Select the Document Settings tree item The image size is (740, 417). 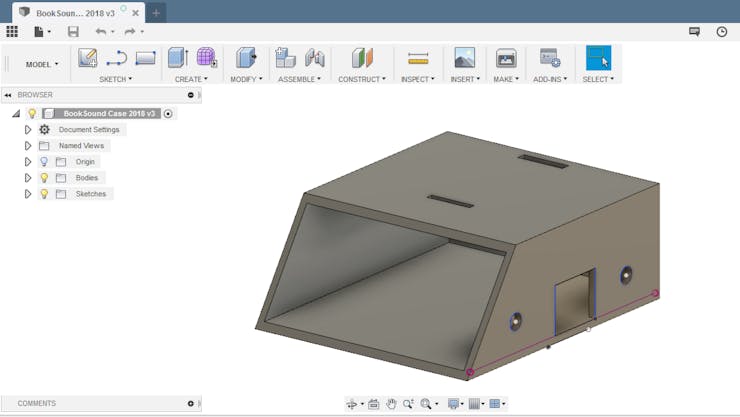click(x=89, y=130)
